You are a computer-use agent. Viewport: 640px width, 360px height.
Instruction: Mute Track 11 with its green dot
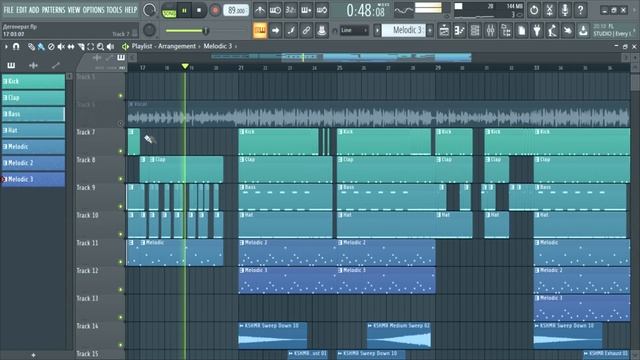(x=120, y=262)
